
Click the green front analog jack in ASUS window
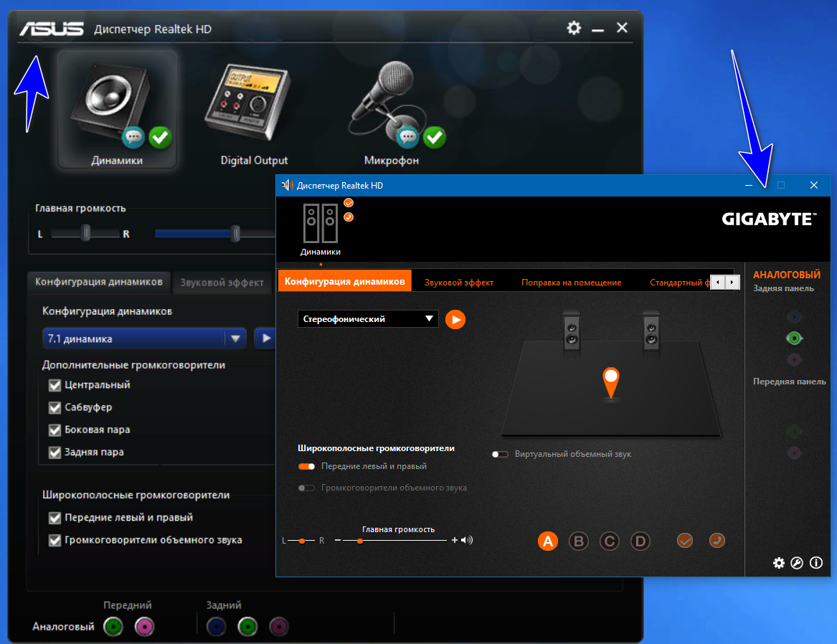[113, 626]
